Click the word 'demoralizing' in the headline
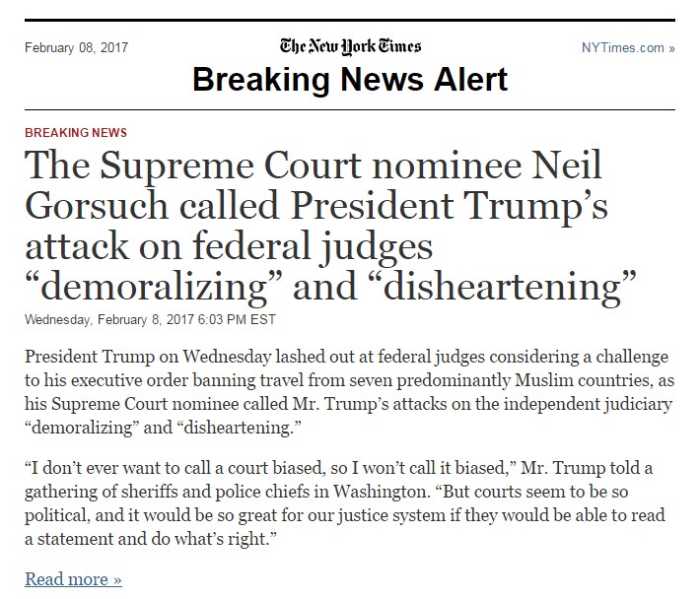Screen dimensions: 700x599 [154, 287]
